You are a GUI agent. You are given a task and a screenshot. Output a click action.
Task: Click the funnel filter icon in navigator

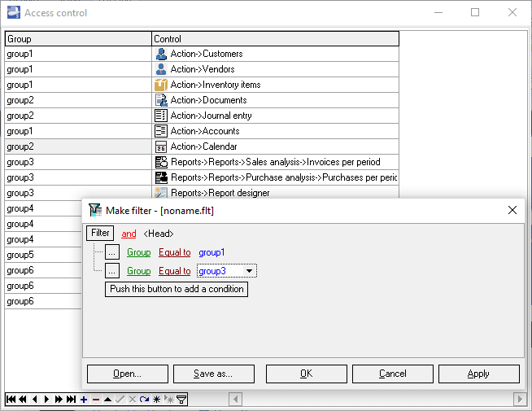181,400
